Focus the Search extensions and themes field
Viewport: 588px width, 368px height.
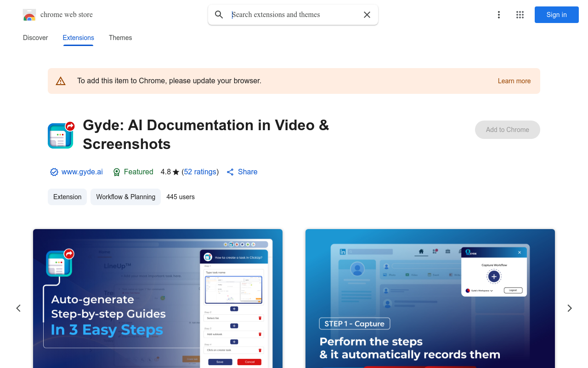tap(293, 15)
